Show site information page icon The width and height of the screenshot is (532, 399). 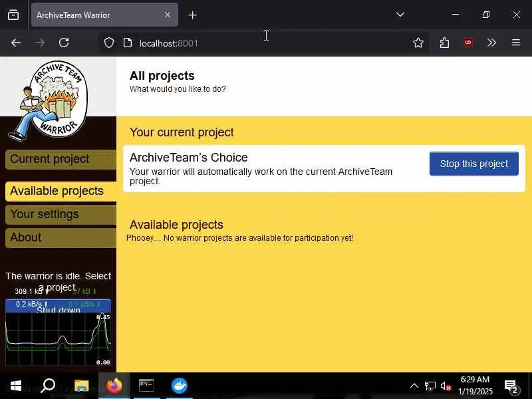tap(128, 43)
